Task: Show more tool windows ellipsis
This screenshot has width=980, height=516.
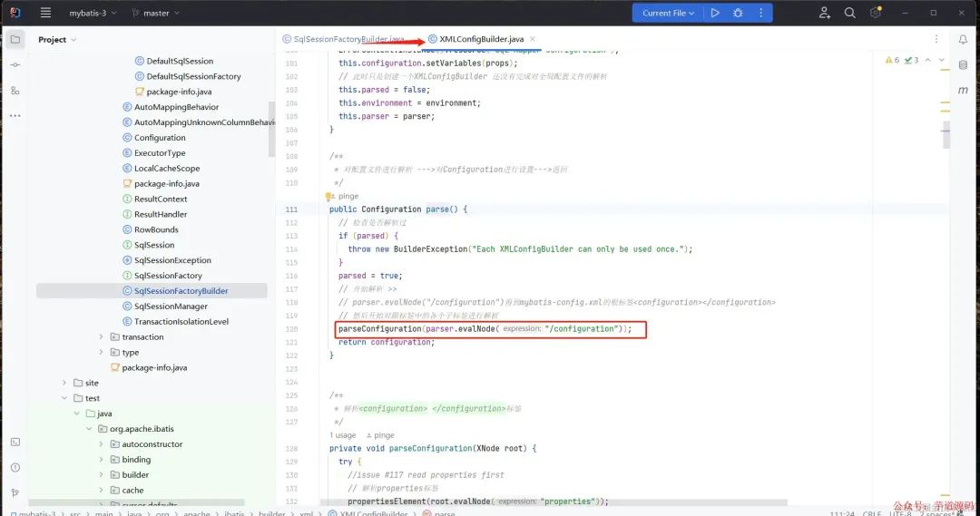Action: pos(15,115)
